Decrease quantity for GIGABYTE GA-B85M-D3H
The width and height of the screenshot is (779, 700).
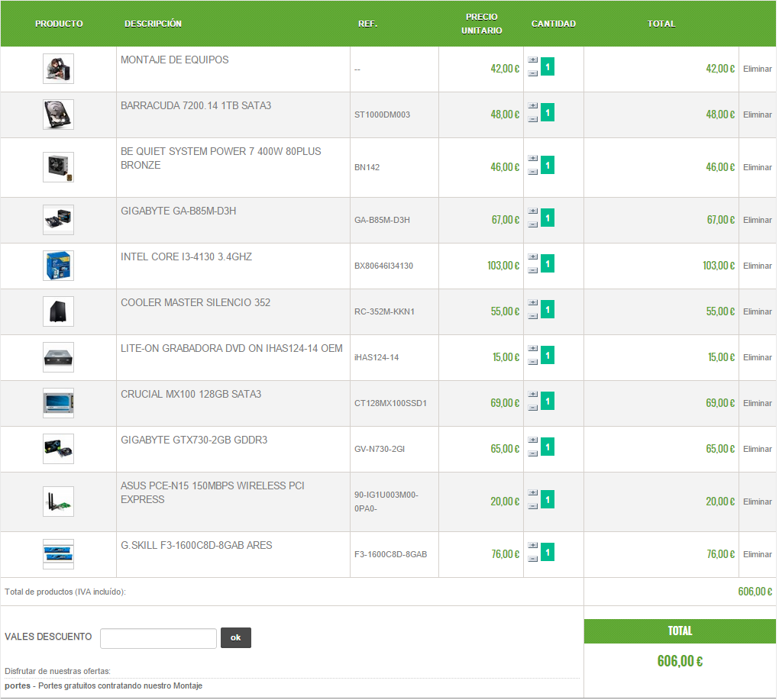(x=532, y=224)
